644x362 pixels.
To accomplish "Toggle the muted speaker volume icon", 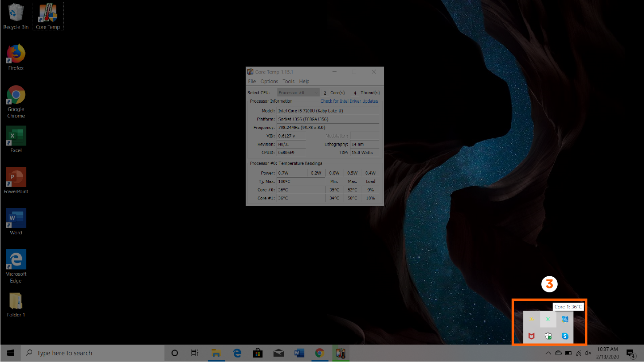I will pos(588,353).
